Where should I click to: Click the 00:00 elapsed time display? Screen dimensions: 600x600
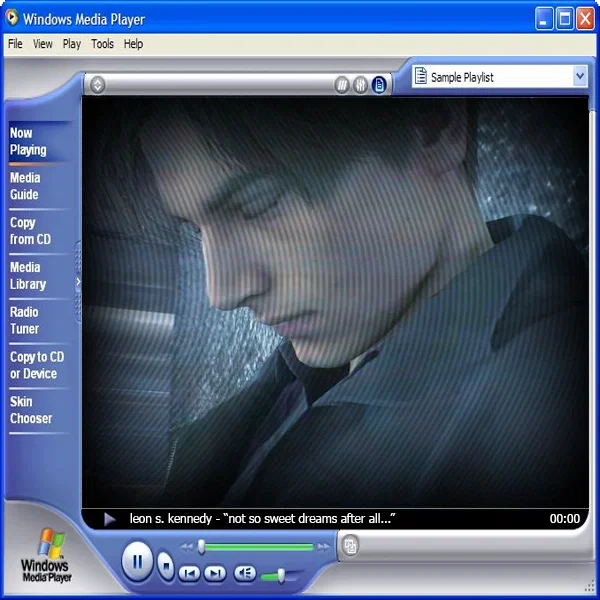(565, 518)
